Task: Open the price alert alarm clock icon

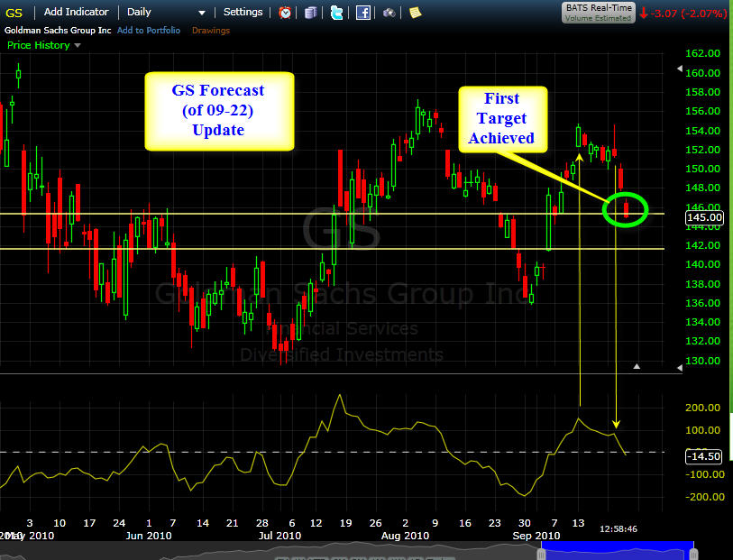Action: (285, 13)
